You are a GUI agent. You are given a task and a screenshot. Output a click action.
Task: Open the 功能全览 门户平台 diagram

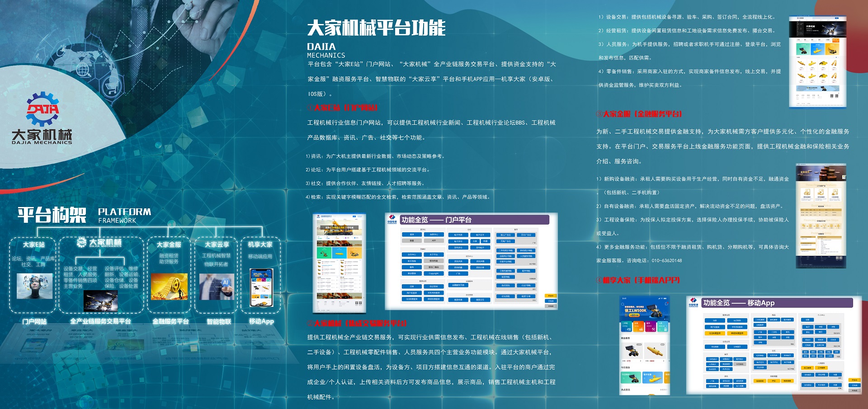[x=471, y=261]
